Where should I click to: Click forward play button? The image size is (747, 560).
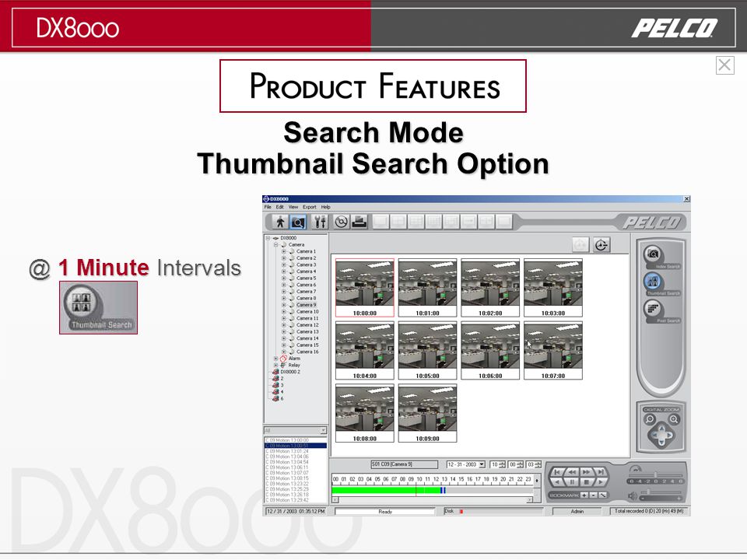tap(601, 482)
